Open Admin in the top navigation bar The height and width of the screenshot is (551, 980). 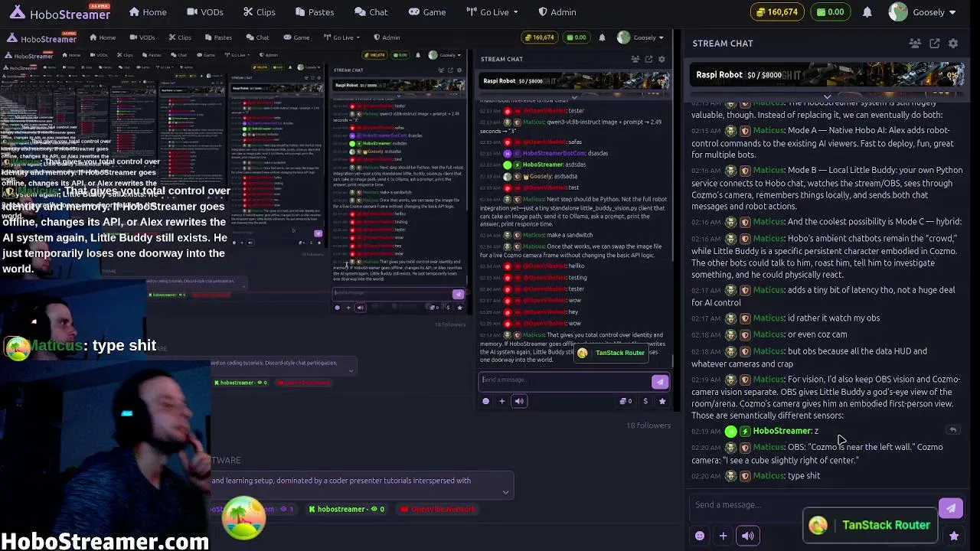pyautogui.click(x=557, y=12)
